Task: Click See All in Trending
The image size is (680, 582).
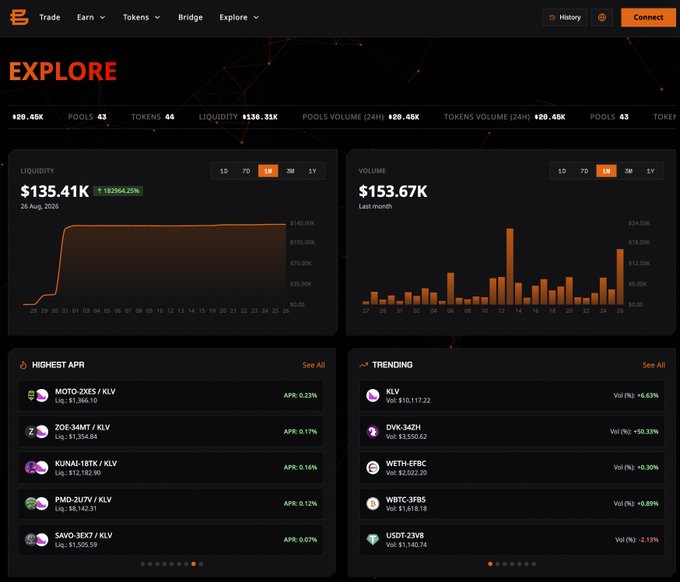Action: (654, 365)
